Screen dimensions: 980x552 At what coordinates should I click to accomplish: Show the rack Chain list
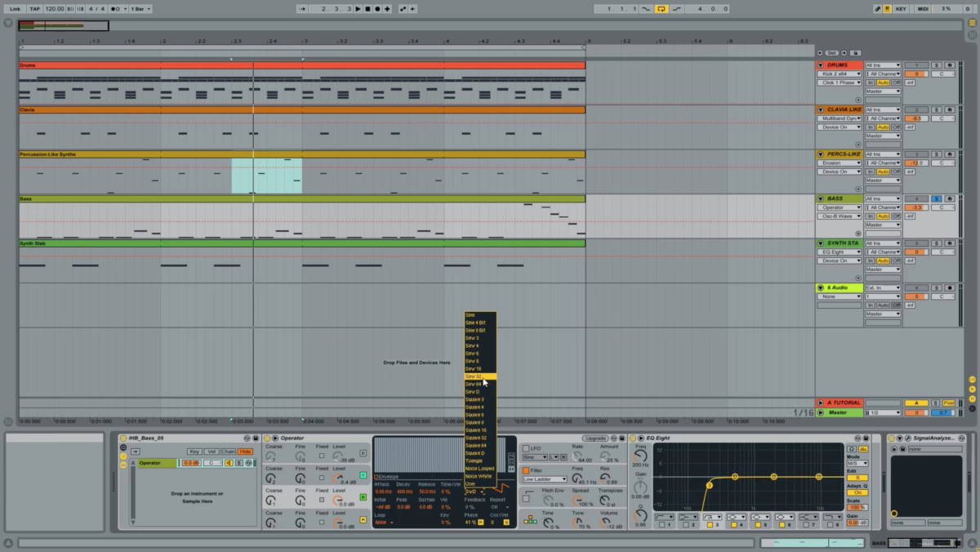point(228,452)
